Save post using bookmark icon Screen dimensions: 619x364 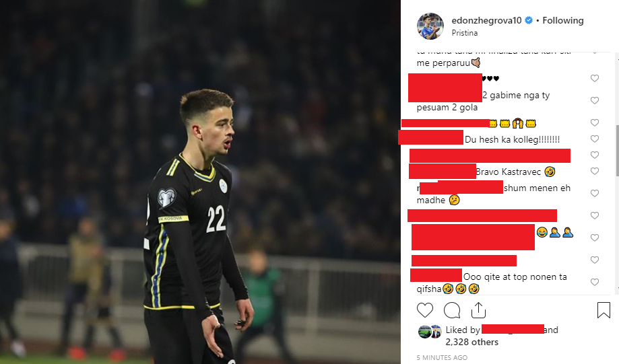click(604, 310)
